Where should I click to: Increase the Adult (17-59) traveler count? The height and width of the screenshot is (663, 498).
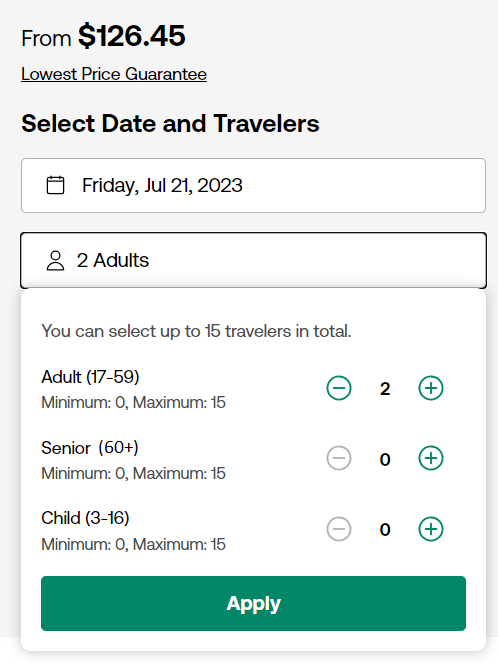click(431, 388)
